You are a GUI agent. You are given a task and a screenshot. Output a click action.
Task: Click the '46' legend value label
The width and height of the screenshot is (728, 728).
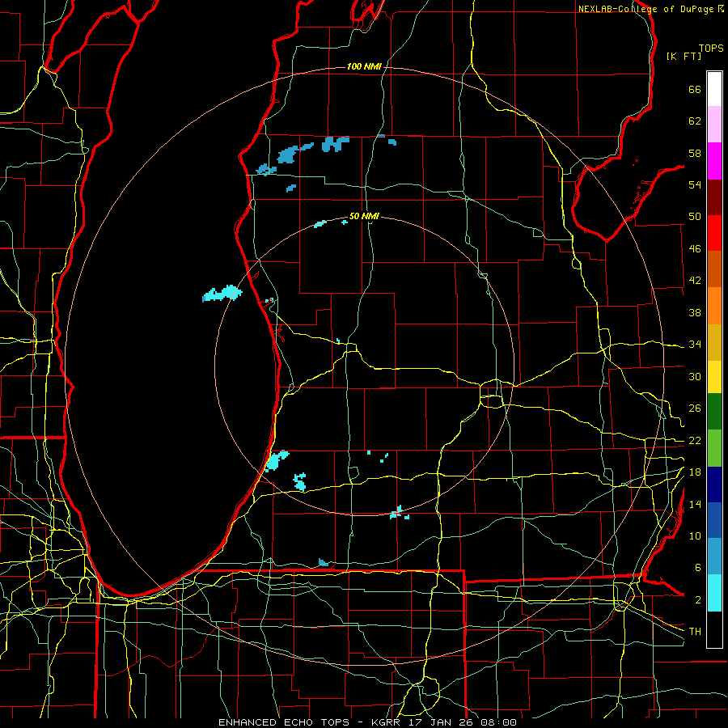coord(695,249)
